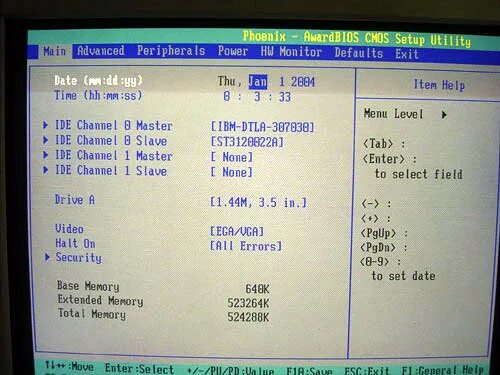
Task: Click the Drive A label
Action: pos(75,200)
